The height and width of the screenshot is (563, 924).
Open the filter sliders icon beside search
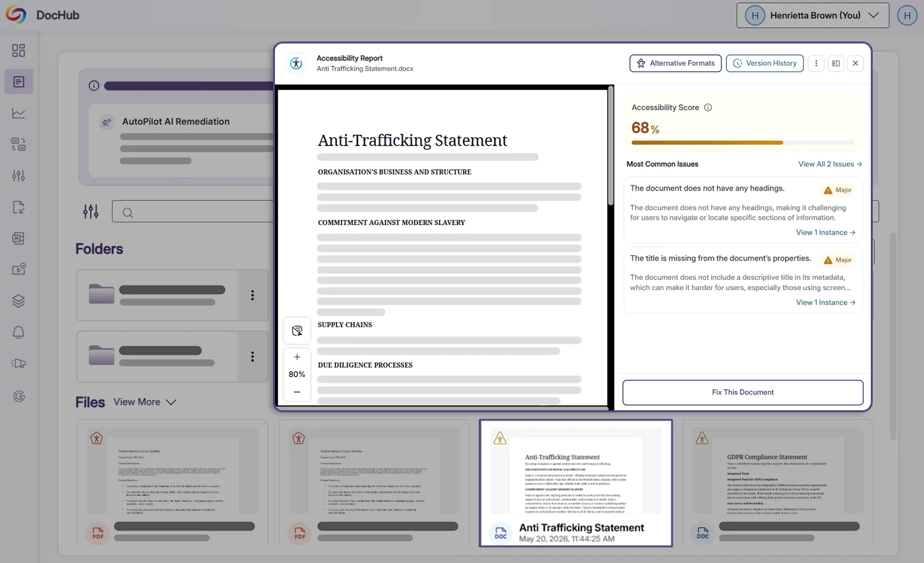[x=91, y=212]
